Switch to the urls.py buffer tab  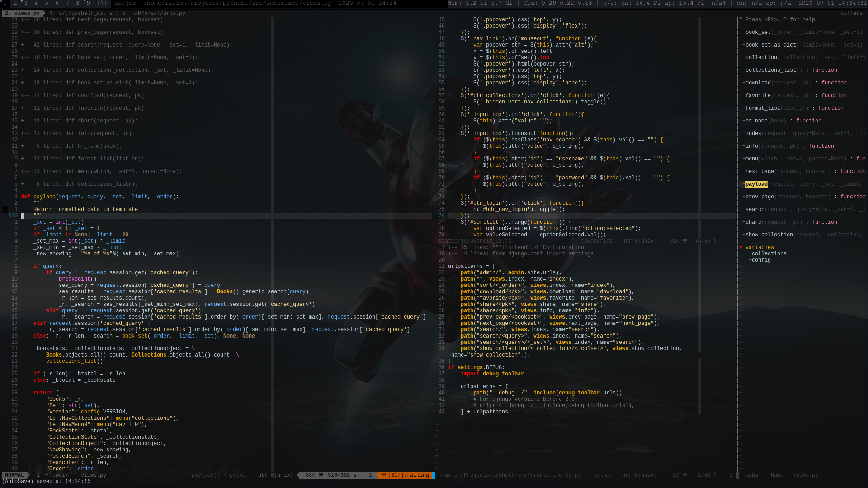coord(154,14)
